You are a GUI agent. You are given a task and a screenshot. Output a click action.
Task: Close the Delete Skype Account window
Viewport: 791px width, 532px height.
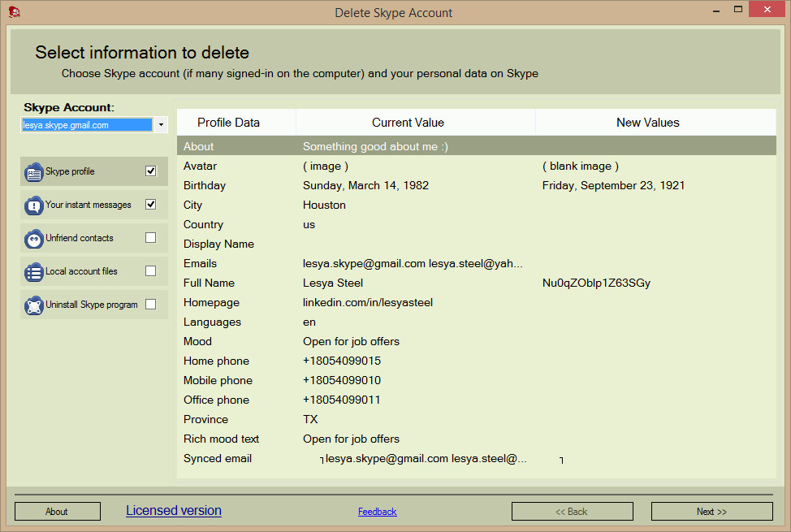(767, 10)
